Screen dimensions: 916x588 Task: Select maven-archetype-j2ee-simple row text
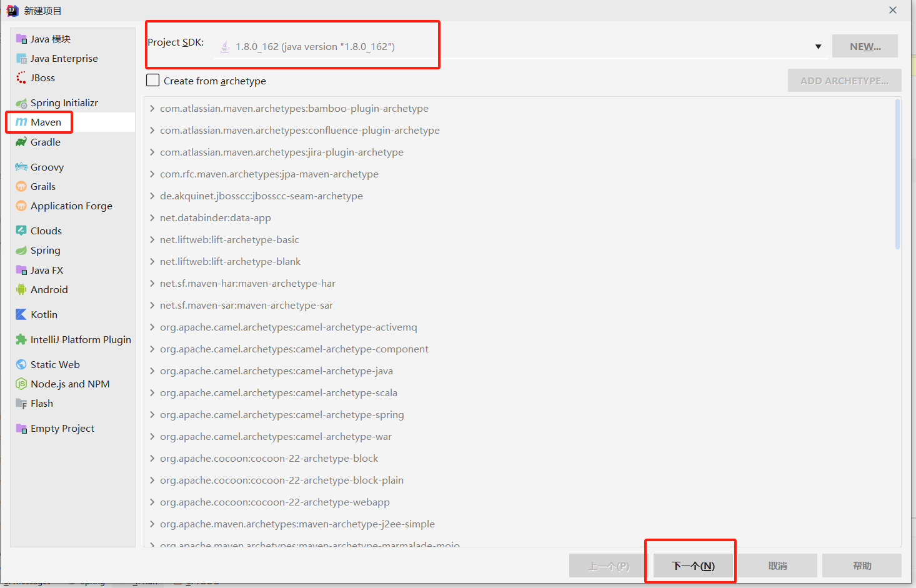pyautogui.click(x=297, y=524)
